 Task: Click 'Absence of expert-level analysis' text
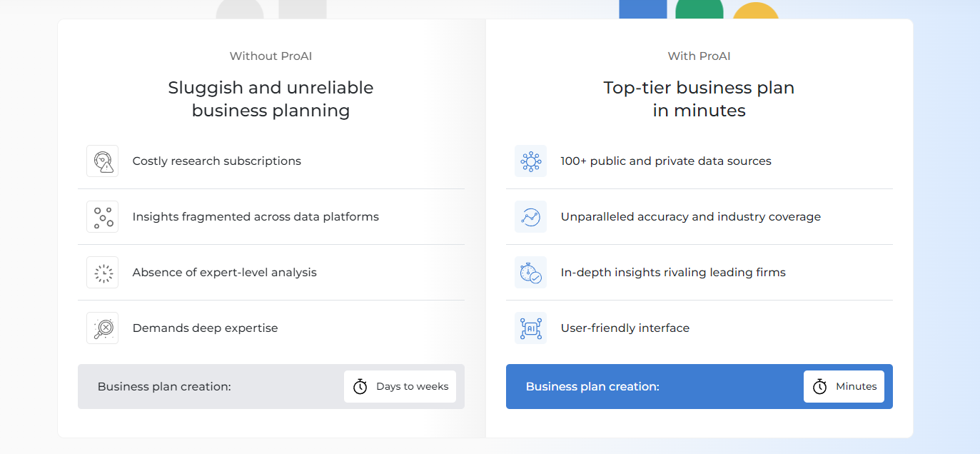click(225, 273)
